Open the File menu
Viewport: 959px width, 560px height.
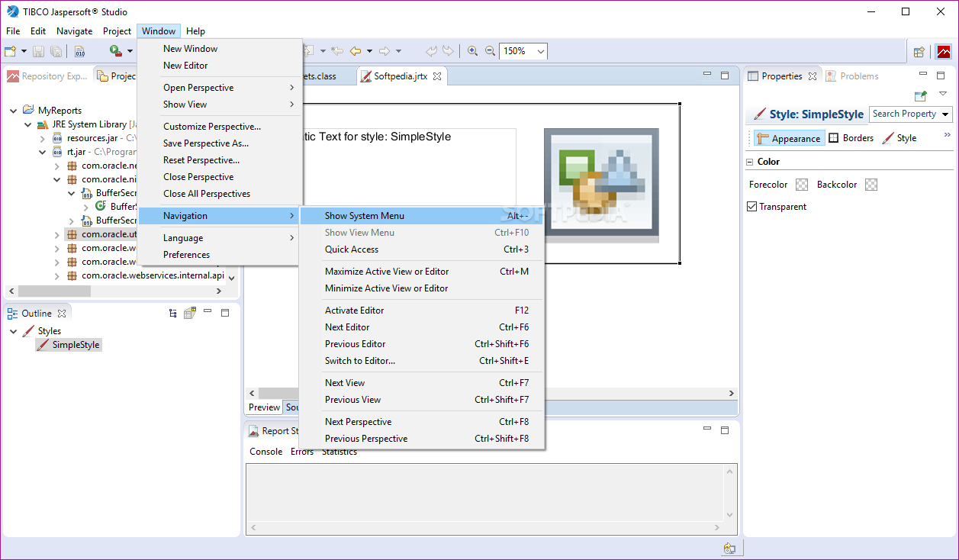click(13, 31)
